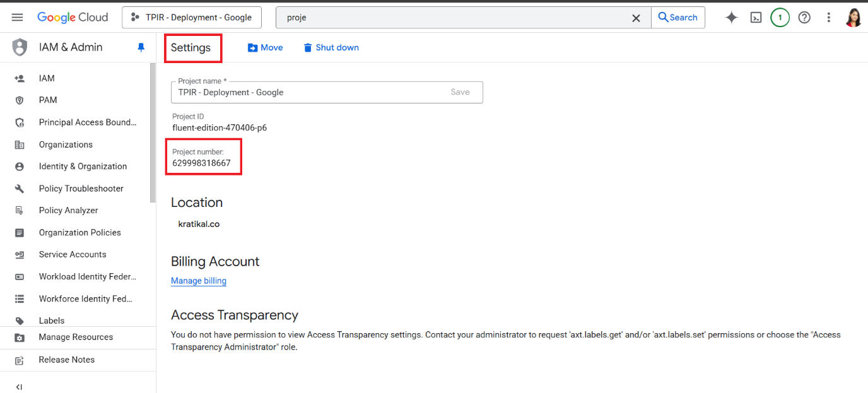Click the Move project button
The height and width of the screenshot is (393, 868).
click(x=265, y=47)
